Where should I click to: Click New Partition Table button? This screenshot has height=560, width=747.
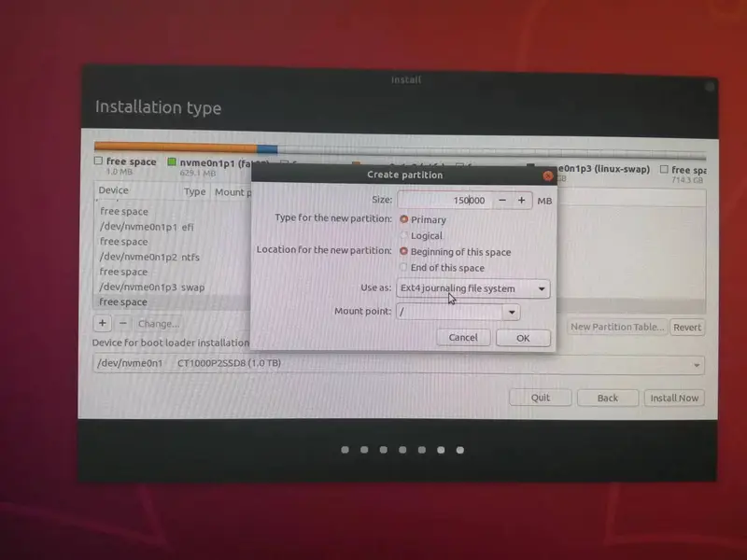point(617,327)
